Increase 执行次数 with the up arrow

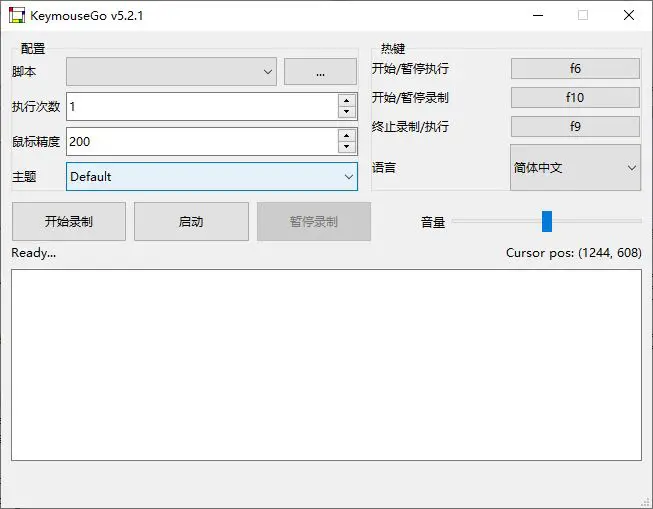(x=346, y=101)
